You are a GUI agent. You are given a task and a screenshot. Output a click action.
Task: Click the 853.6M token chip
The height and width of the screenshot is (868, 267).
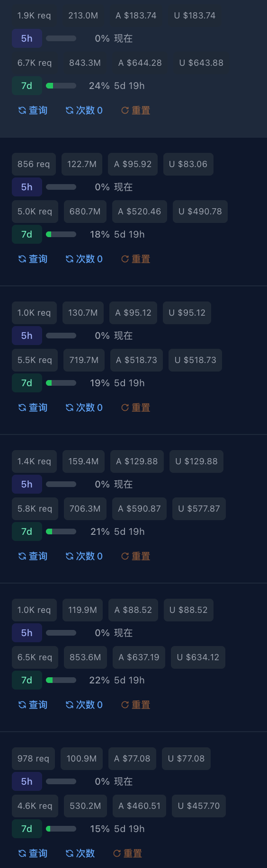85,657
